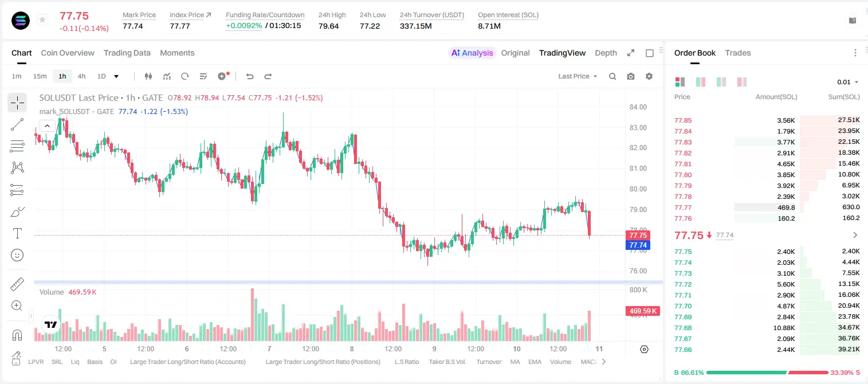
Task: Switch to the Trades tab
Action: (737, 53)
